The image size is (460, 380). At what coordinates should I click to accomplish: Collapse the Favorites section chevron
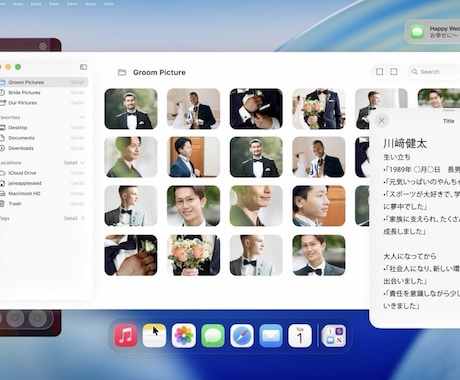(x=82, y=117)
